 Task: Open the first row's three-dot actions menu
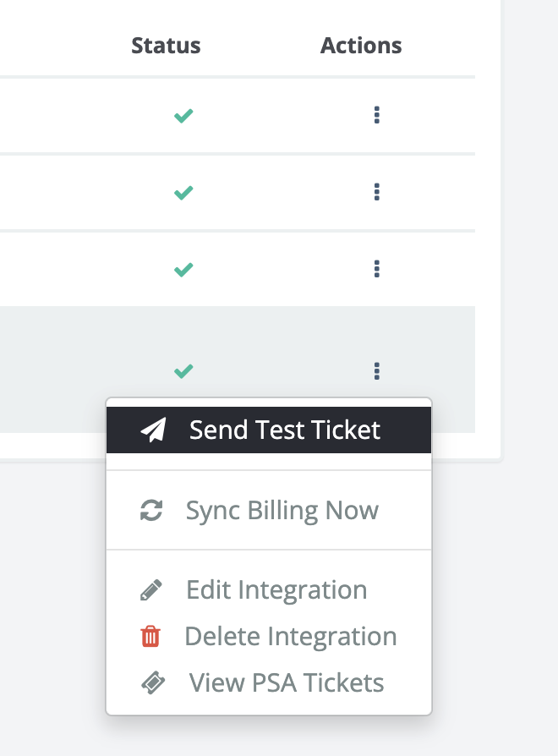(376, 116)
